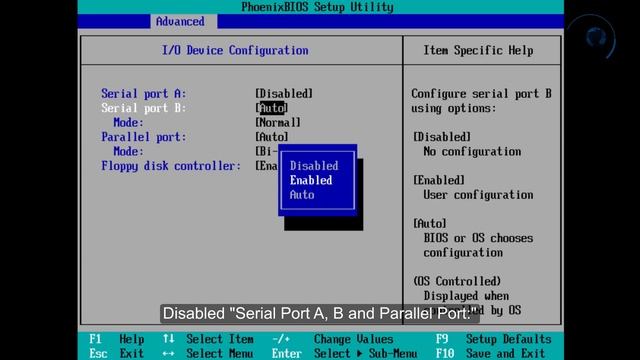Viewport: 640px width, 360px height.
Task: Click the Item Specific Help heading
Action: coord(478,50)
